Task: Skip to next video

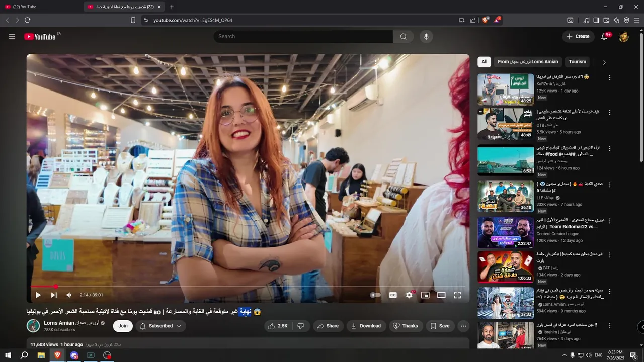Action: [x=54, y=295]
